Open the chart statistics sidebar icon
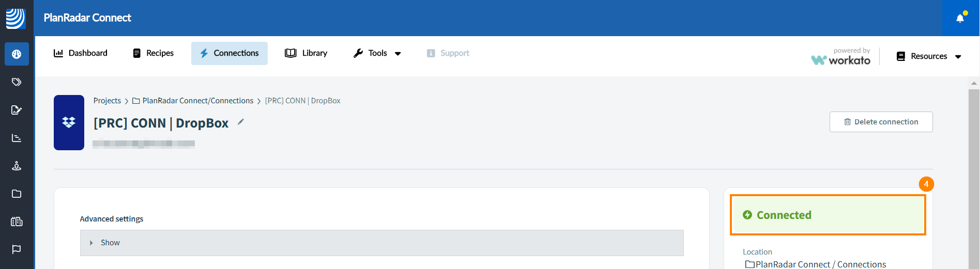The image size is (980, 269). click(17, 138)
